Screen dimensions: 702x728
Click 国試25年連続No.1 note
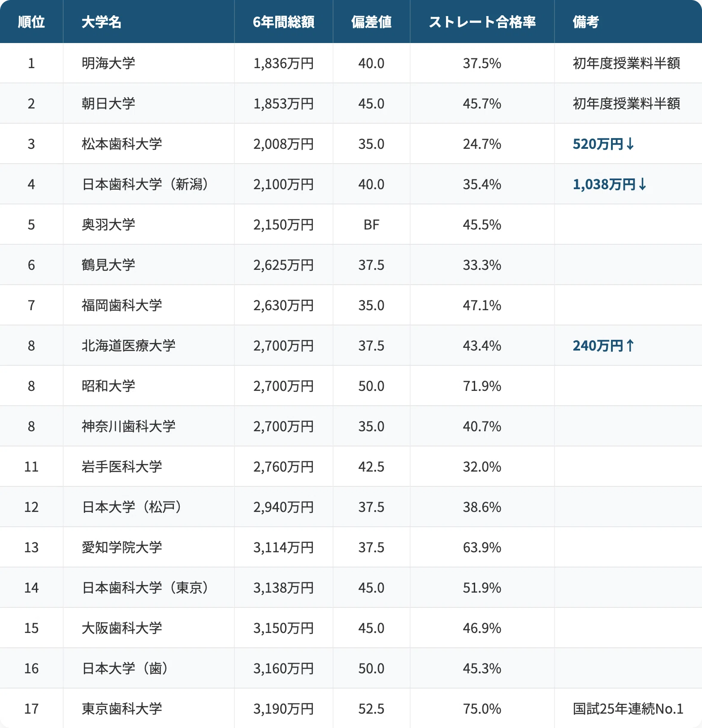pos(628,709)
